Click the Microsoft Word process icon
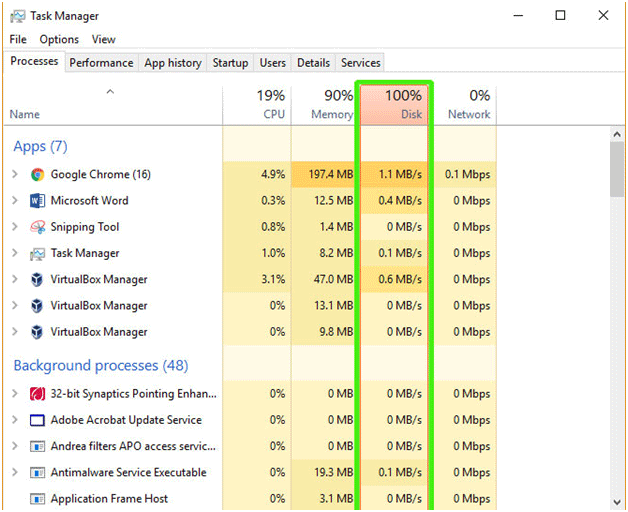The width and height of the screenshot is (628, 512). 37,201
